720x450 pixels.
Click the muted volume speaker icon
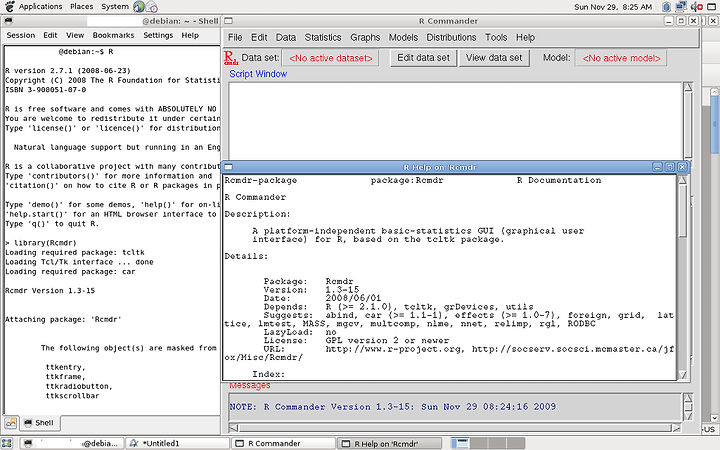coord(697,7)
